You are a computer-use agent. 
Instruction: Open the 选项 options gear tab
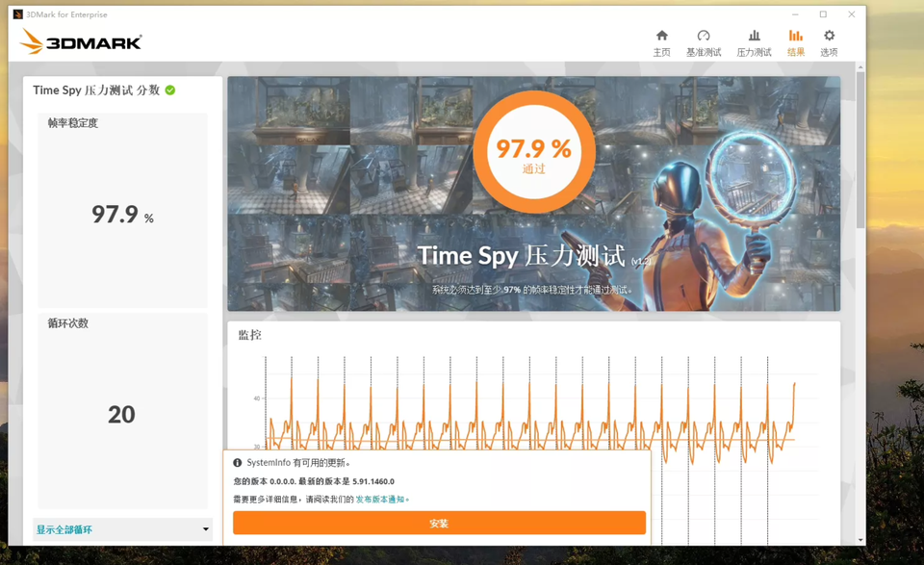click(829, 43)
